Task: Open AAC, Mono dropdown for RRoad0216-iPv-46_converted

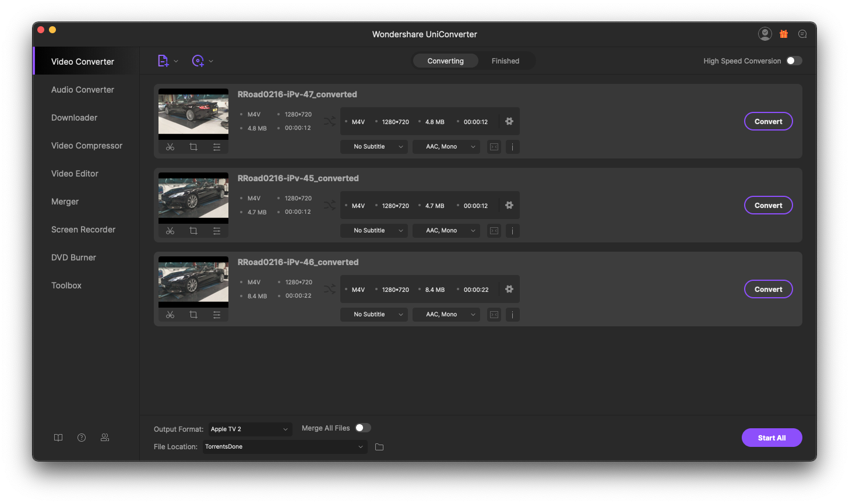Action: click(446, 315)
